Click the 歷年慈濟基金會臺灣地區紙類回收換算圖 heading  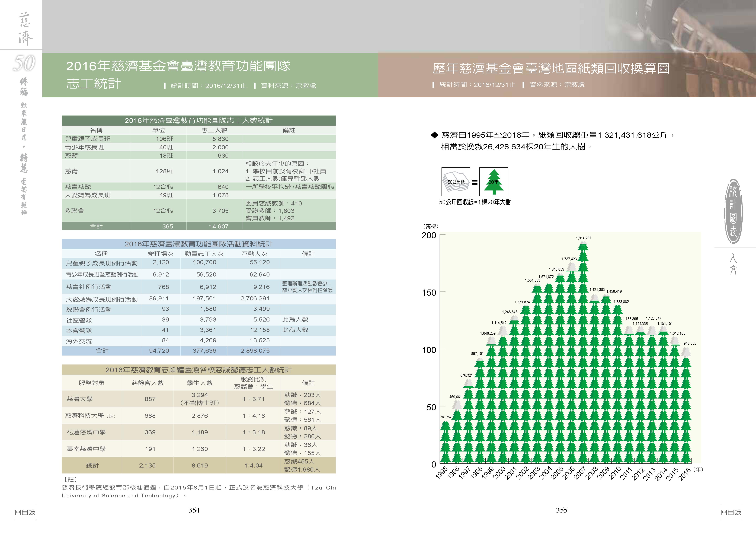click(x=551, y=68)
